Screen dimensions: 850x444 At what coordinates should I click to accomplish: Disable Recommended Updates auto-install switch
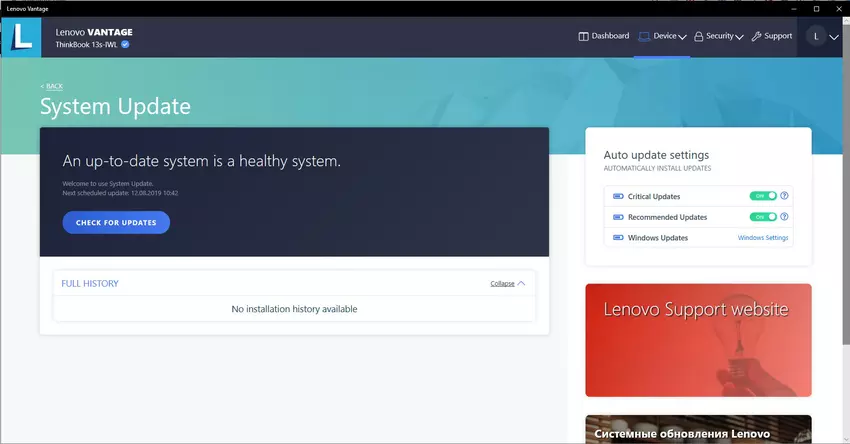[x=763, y=217]
